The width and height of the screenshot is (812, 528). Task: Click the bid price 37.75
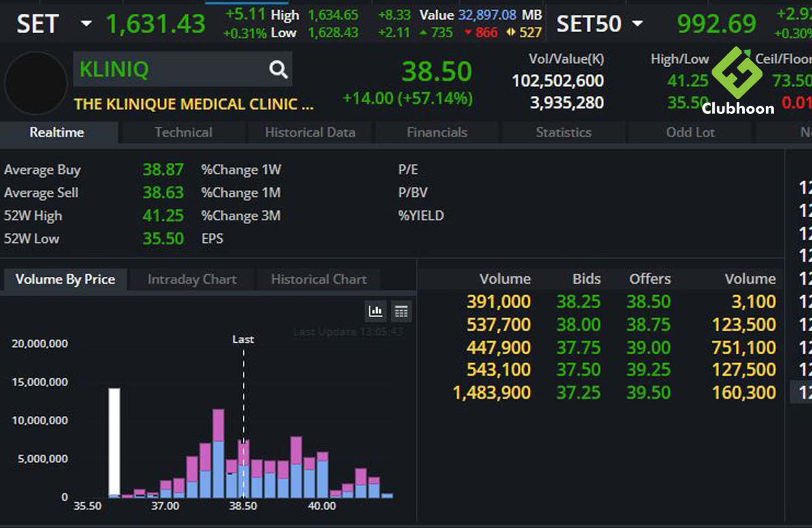(579, 347)
